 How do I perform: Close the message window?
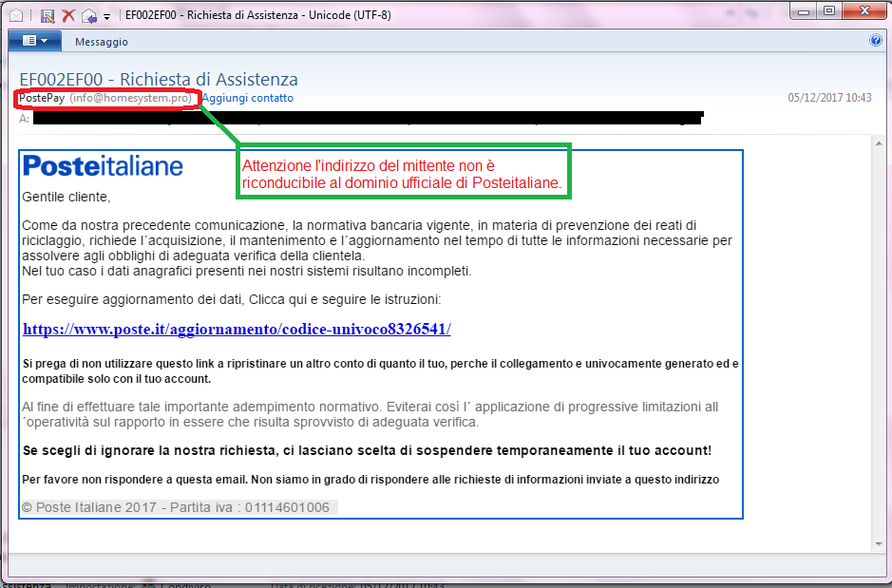tap(864, 11)
